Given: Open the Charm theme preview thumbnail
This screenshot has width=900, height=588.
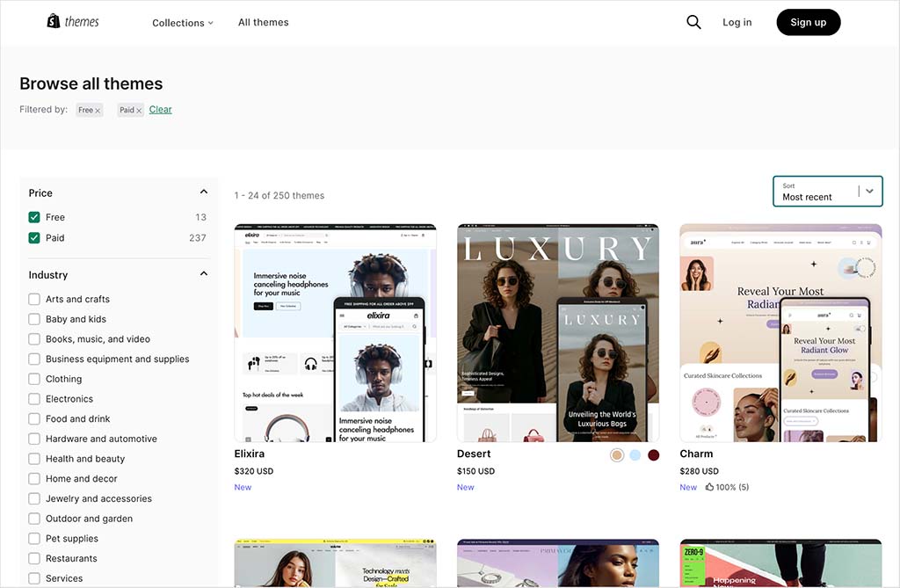Looking at the screenshot, I should pos(780,333).
